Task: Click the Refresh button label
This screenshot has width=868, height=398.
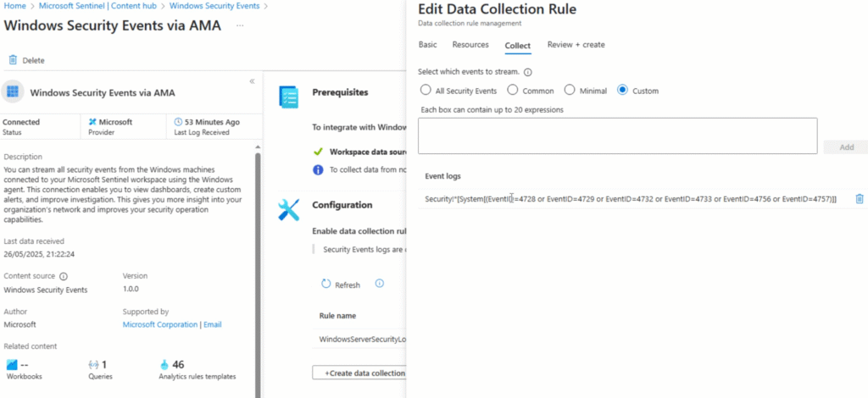Action: pos(348,285)
